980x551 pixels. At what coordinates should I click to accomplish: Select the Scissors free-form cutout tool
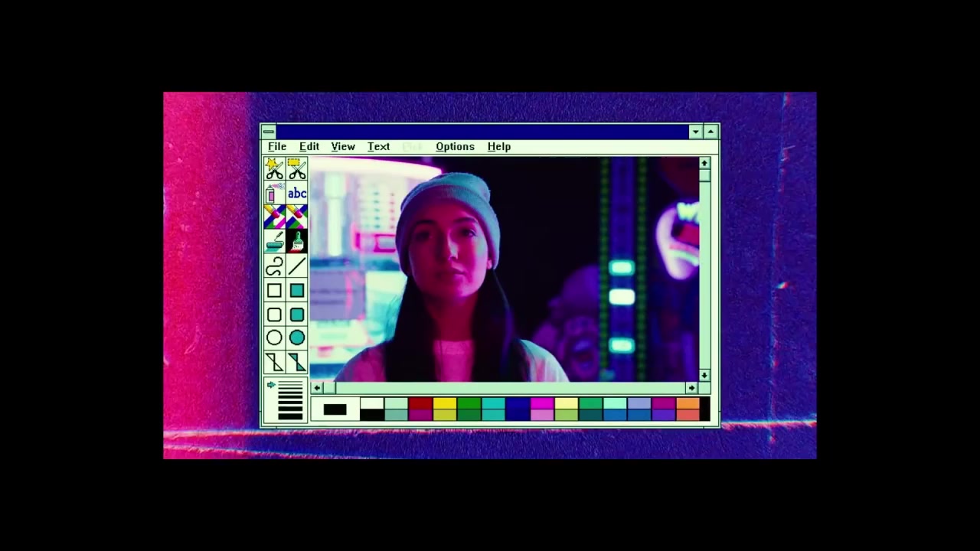coord(274,169)
